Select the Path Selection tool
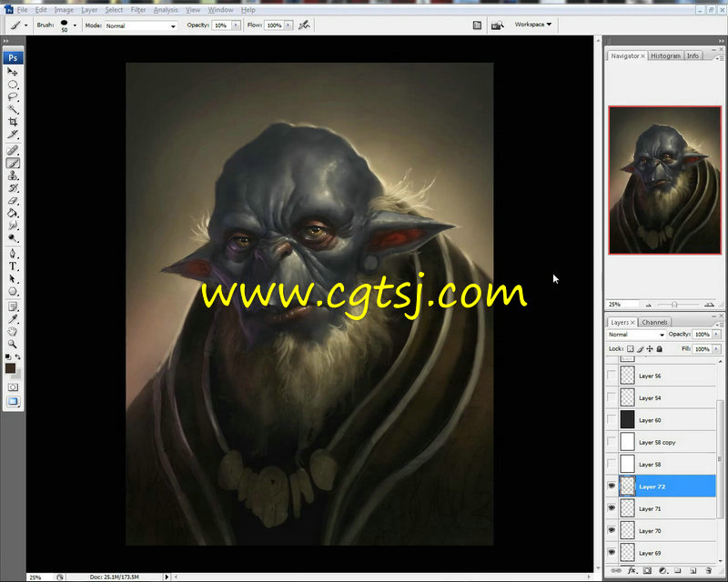 tap(13, 279)
